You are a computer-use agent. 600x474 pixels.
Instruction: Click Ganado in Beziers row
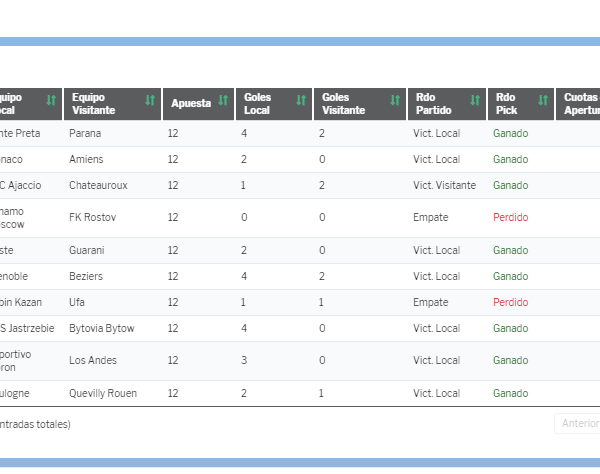click(510, 276)
